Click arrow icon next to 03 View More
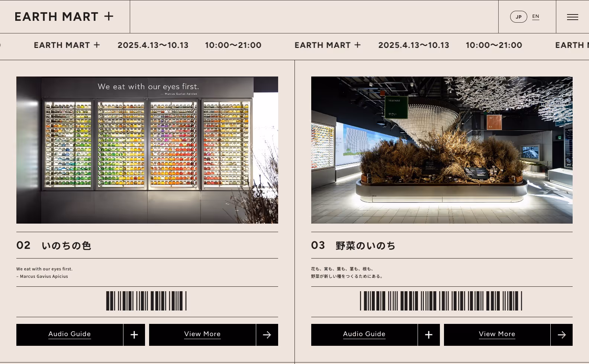589x364 pixels. click(x=561, y=335)
